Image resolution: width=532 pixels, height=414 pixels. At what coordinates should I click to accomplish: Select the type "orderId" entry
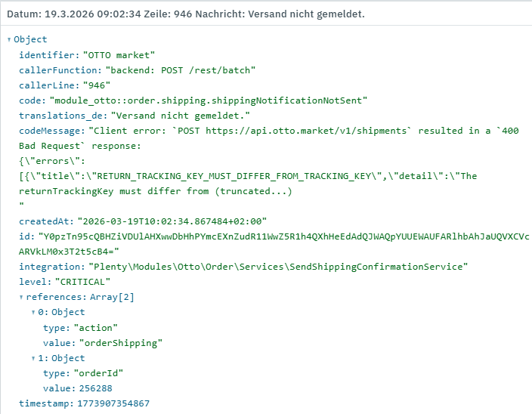click(x=98, y=373)
